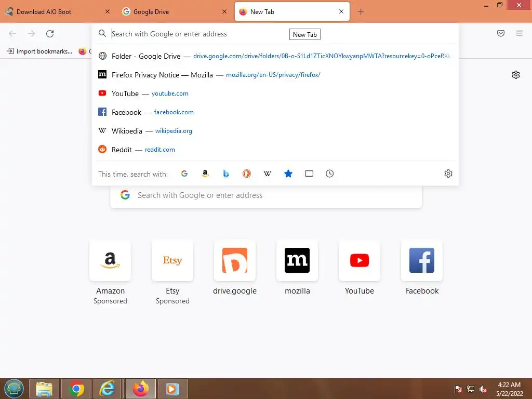Image resolution: width=532 pixels, height=399 pixels.
Task: Open the Action Center flag icon
Action: pyautogui.click(x=458, y=389)
